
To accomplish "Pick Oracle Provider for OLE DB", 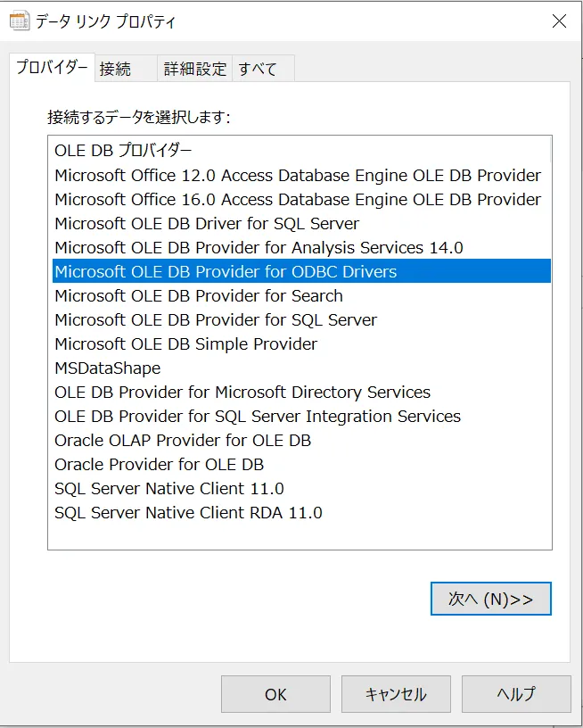I will pyautogui.click(x=159, y=465).
